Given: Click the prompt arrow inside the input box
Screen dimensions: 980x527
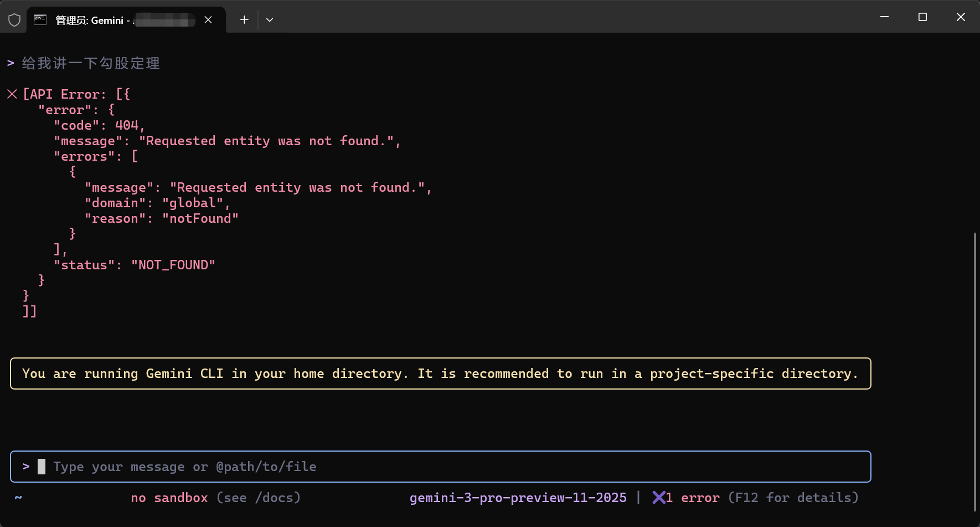Looking at the screenshot, I should (25, 466).
